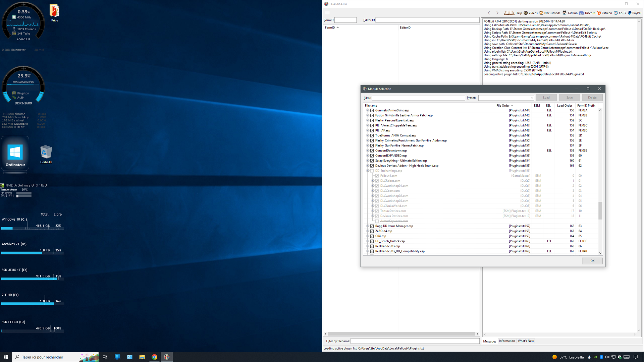Click the Load preset button

546,98
